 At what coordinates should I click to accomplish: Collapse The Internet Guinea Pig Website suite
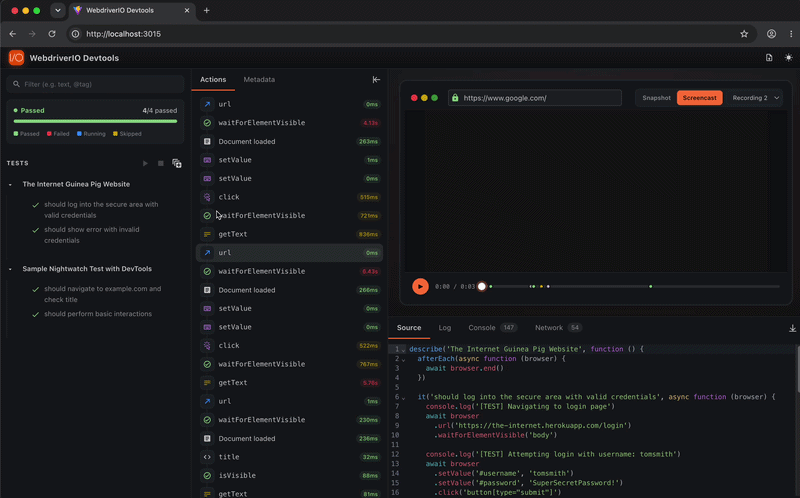click(10, 185)
